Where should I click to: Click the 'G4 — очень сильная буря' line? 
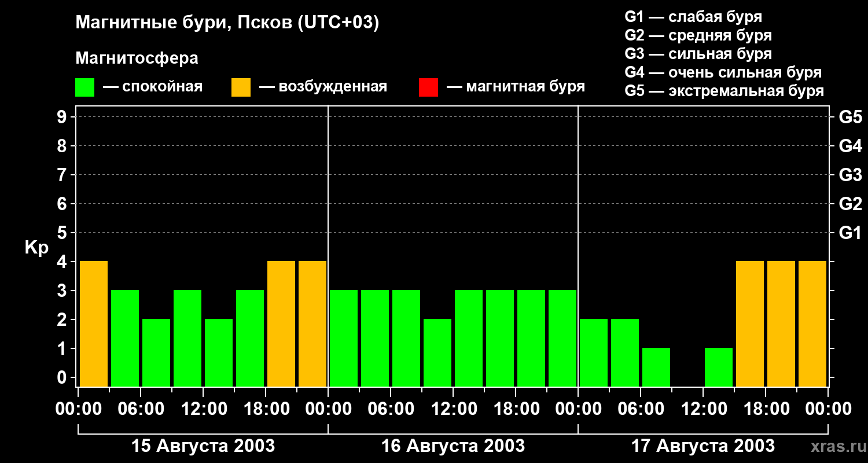click(723, 72)
